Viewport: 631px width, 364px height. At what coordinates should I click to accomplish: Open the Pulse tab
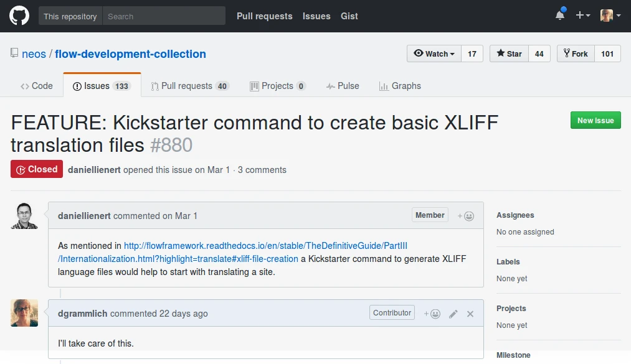click(343, 86)
